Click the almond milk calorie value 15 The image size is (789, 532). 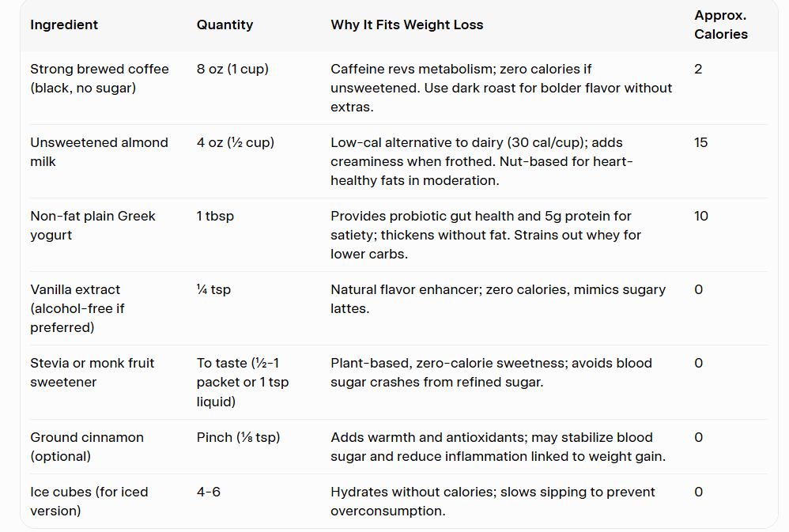point(700,142)
